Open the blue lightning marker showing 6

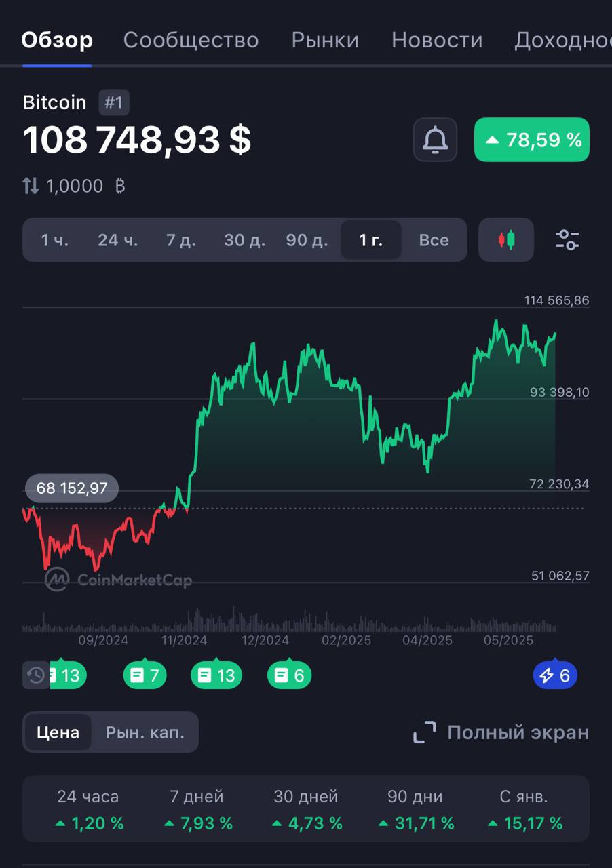[555, 675]
